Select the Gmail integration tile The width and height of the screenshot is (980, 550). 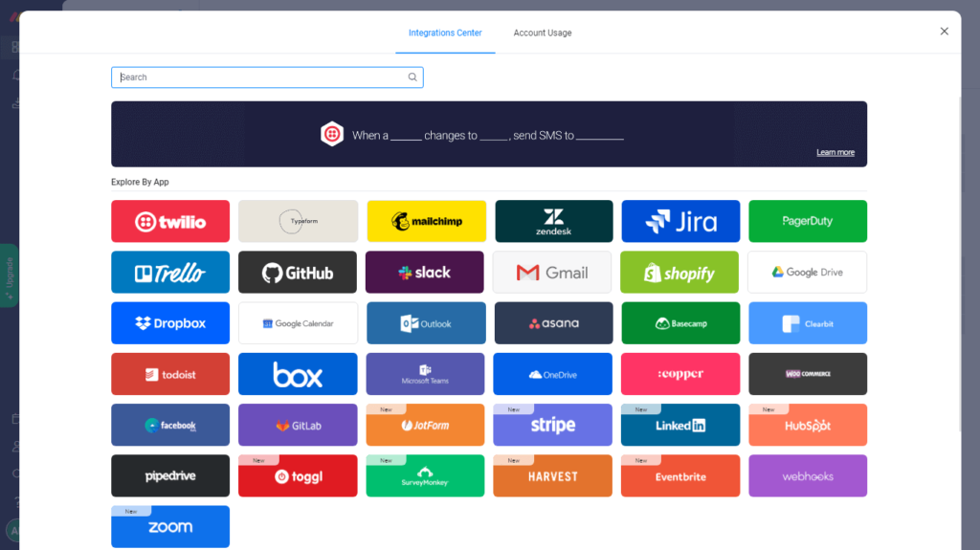click(x=552, y=273)
